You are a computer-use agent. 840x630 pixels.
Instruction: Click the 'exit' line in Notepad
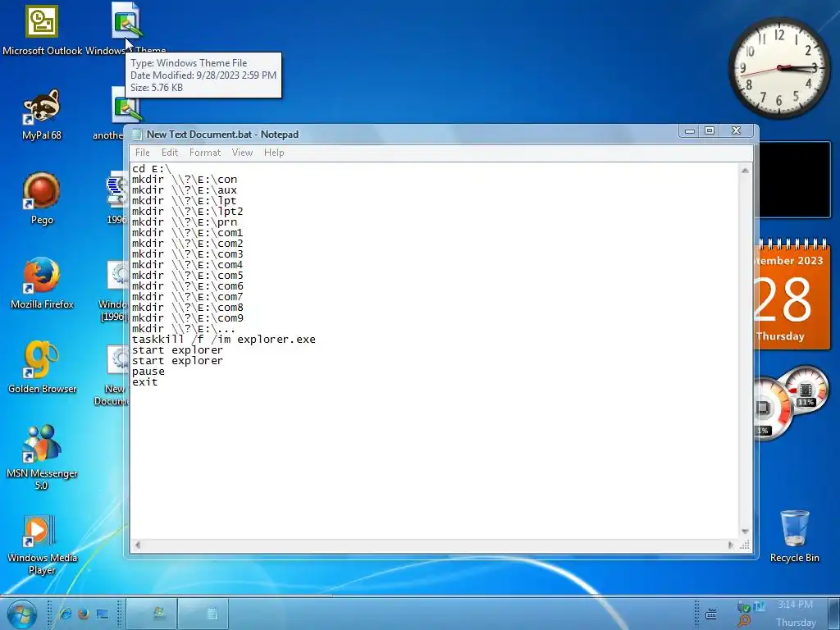pos(144,382)
